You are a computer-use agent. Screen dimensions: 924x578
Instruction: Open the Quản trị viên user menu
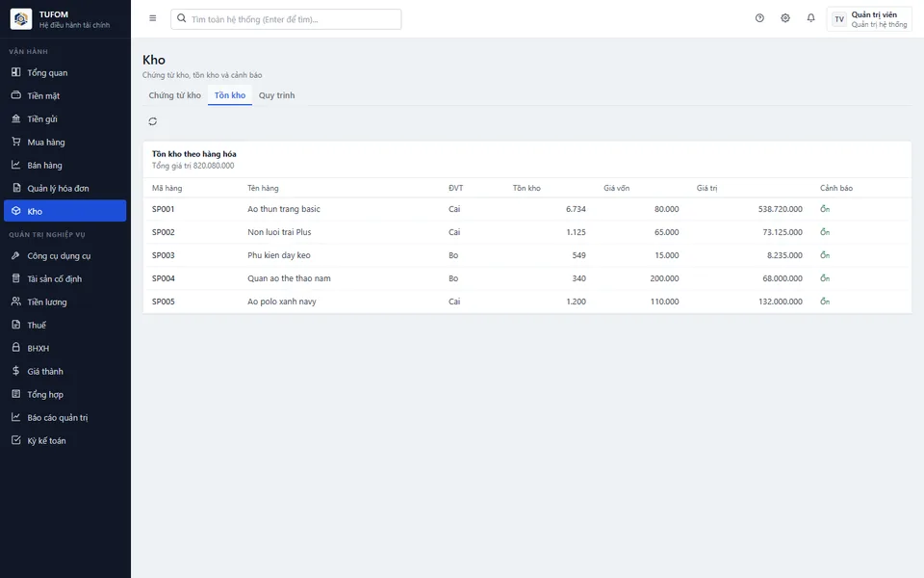pos(869,19)
